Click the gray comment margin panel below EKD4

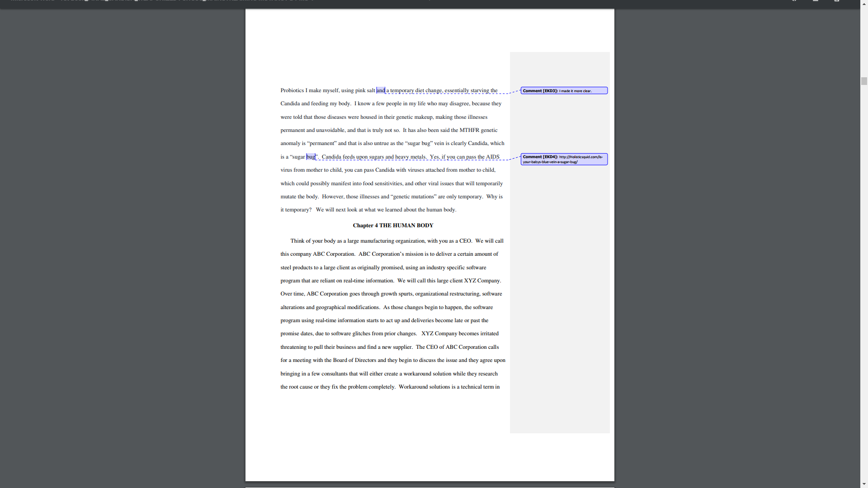click(560, 294)
